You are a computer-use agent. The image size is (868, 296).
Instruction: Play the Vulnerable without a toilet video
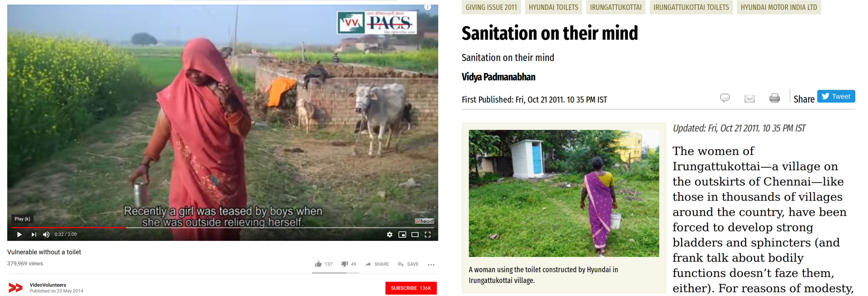20,234
